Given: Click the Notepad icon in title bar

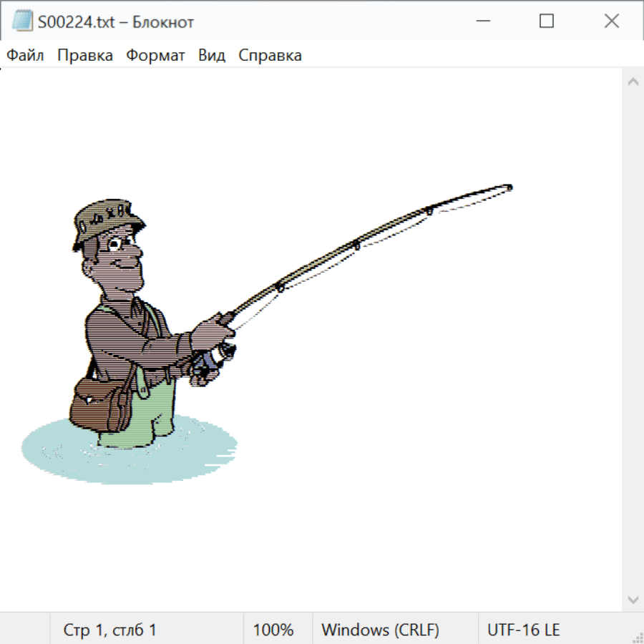Looking at the screenshot, I should pos(21,21).
